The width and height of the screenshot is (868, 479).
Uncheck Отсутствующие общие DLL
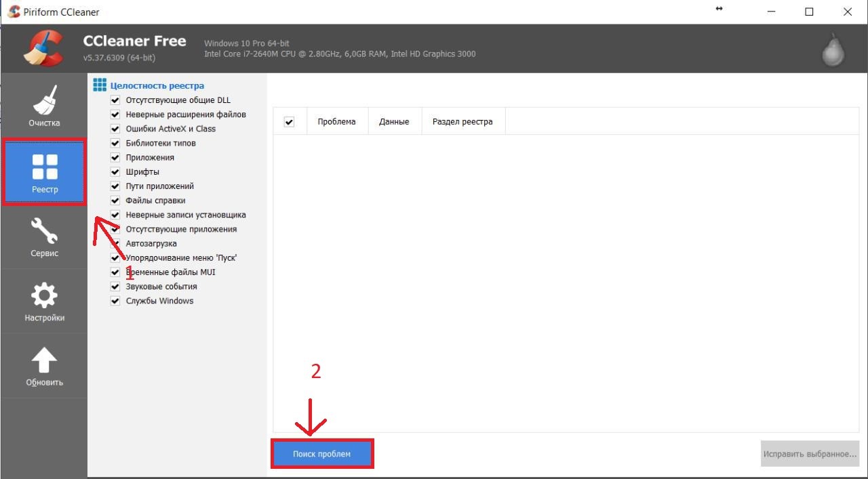[x=115, y=100]
